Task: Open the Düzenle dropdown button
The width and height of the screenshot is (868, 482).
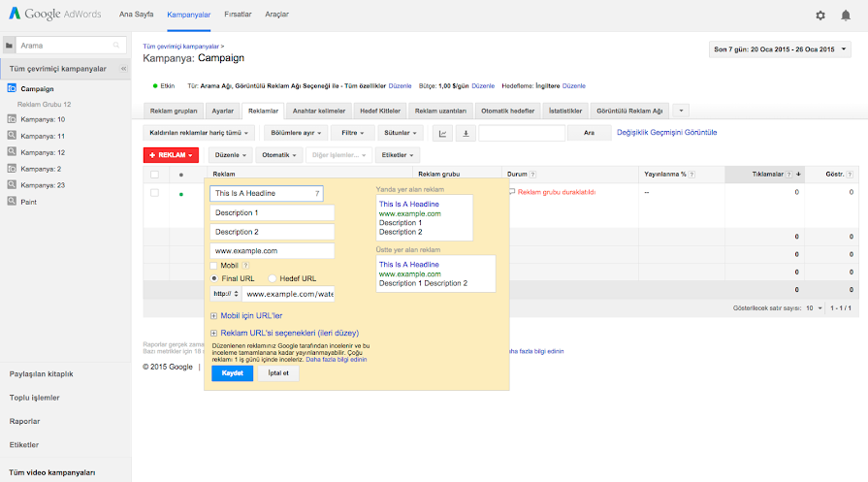Action: click(230, 155)
